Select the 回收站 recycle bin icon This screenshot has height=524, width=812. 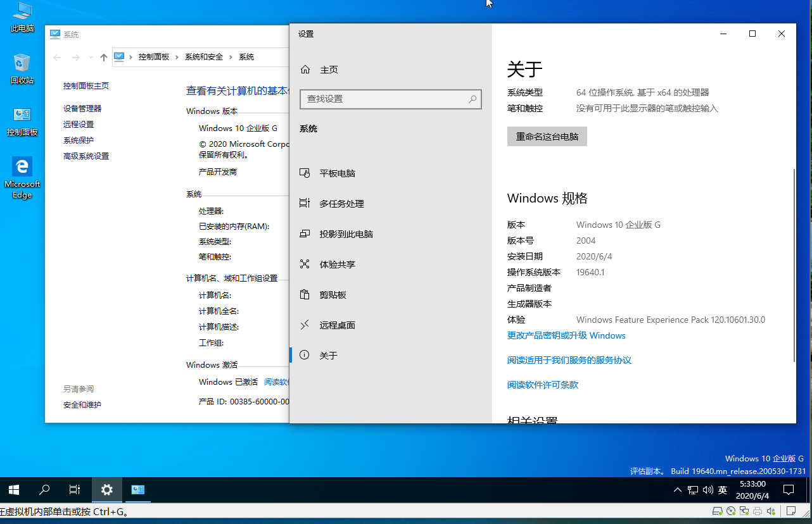22,68
